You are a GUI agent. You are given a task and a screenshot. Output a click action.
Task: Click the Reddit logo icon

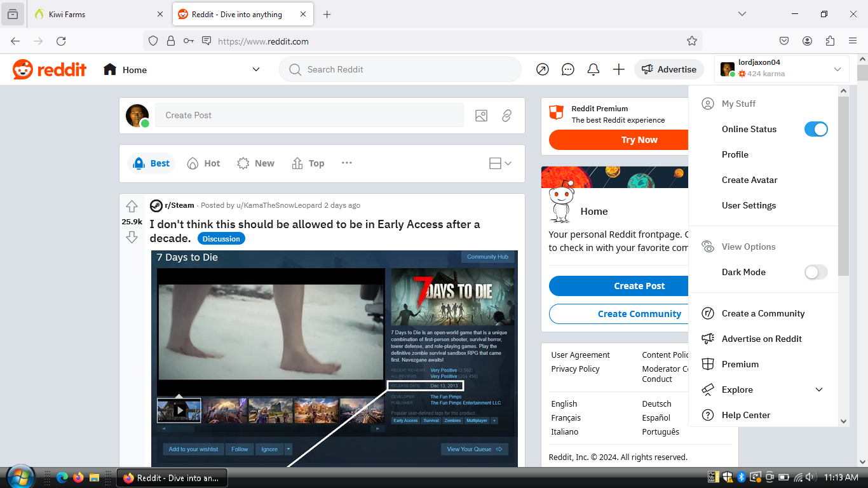click(23, 69)
